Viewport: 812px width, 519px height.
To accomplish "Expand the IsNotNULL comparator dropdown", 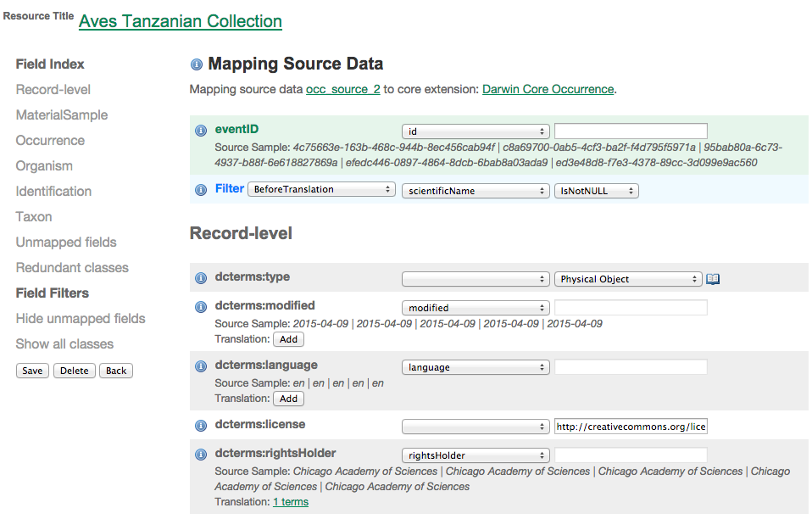I will click(x=596, y=191).
